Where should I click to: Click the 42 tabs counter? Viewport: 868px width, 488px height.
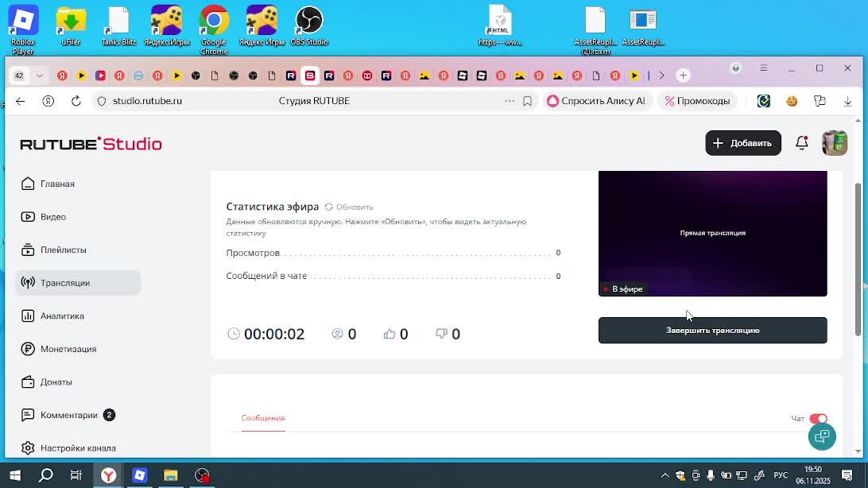pos(19,76)
